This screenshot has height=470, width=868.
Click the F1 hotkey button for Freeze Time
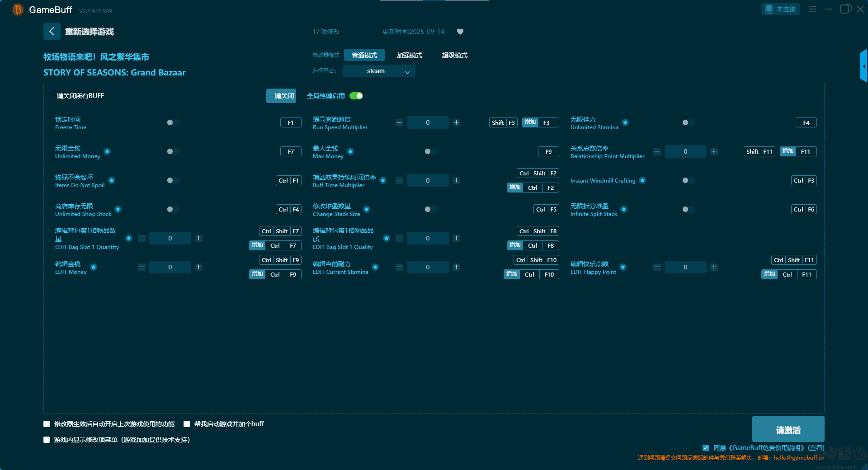[291, 122]
